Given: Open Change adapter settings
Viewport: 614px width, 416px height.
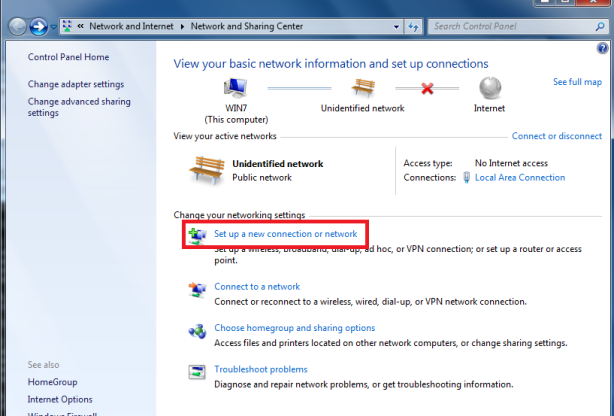Looking at the screenshot, I should 76,84.
